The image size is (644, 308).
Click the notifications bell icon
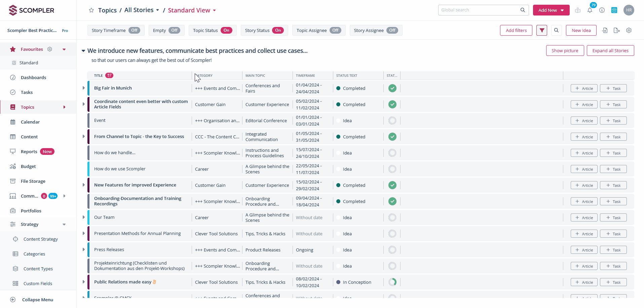[590, 10]
